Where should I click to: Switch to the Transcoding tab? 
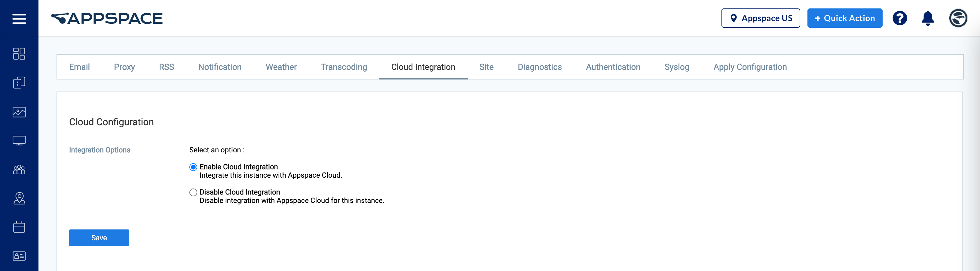click(344, 67)
